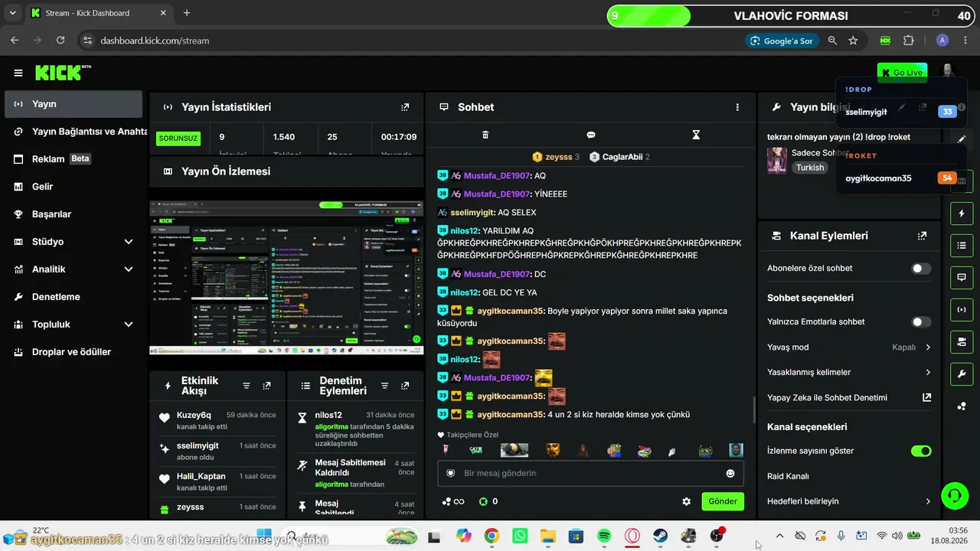Open the Sohbet three-dot options menu
The height and width of the screenshot is (551, 980).
(x=737, y=107)
